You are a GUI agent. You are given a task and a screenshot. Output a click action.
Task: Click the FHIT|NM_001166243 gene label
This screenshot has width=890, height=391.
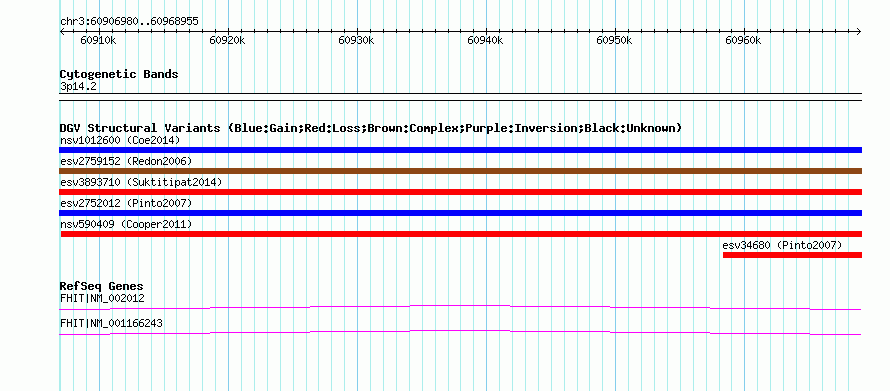(x=111, y=323)
